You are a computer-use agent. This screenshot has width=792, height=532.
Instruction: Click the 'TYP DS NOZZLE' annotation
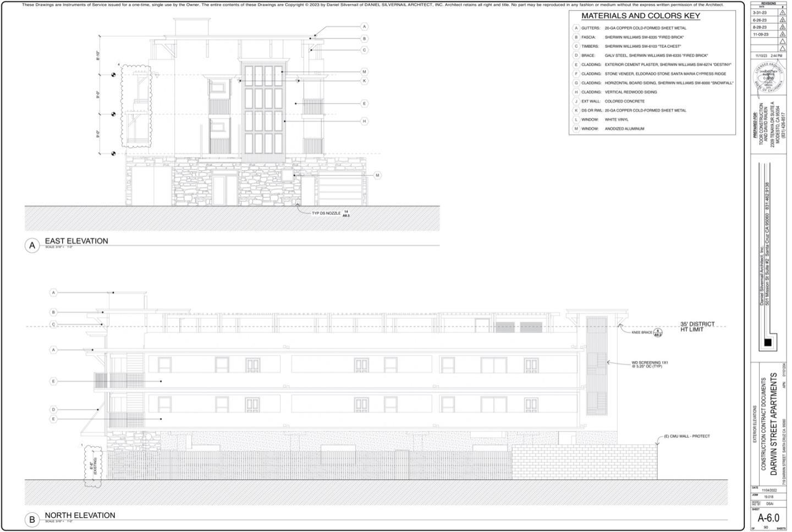pos(326,213)
